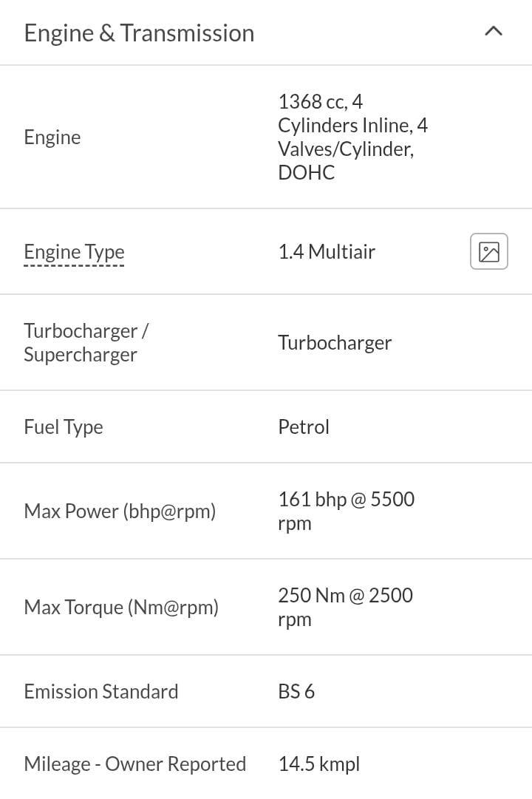Select the Mileage - Owner Reported label
532x799 pixels.
coord(135,764)
